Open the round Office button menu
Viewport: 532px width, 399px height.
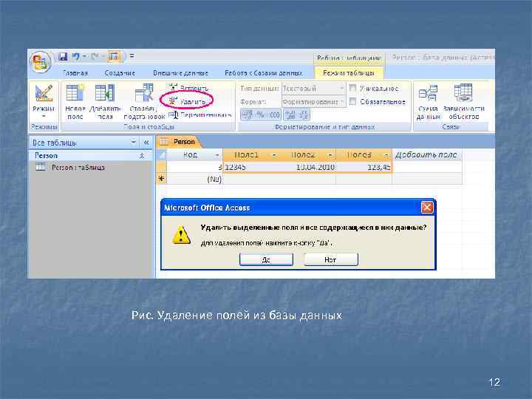40,63
